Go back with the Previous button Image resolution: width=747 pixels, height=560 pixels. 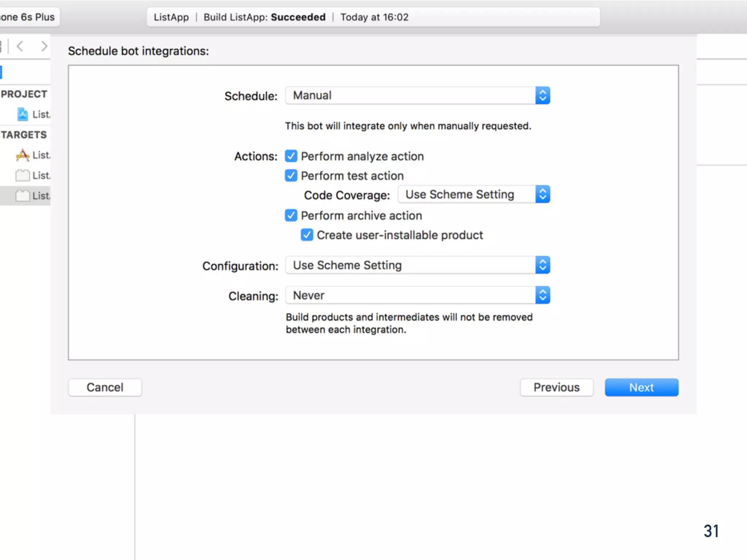(556, 387)
